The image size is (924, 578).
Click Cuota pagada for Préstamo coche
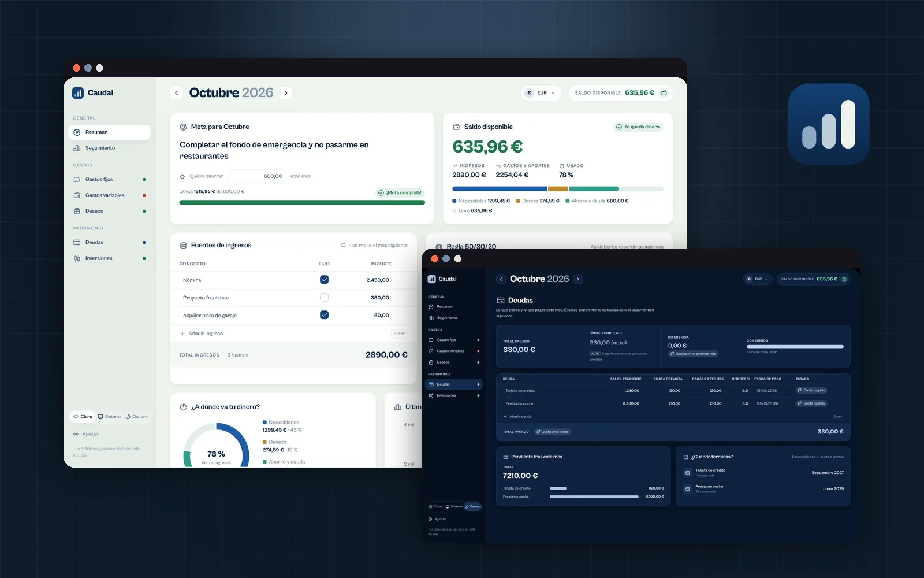pos(811,403)
